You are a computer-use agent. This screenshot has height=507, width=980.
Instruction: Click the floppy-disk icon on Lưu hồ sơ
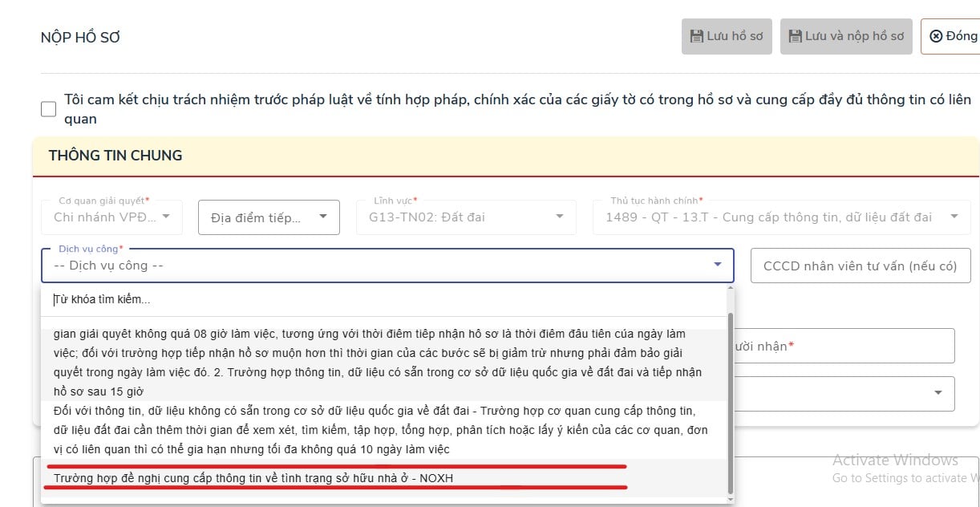697,36
